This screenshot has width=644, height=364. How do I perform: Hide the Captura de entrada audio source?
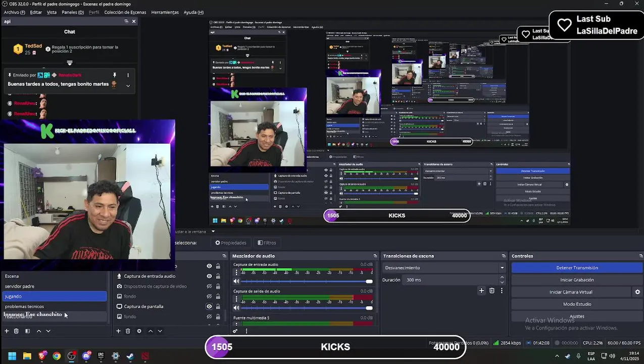[209, 276]
